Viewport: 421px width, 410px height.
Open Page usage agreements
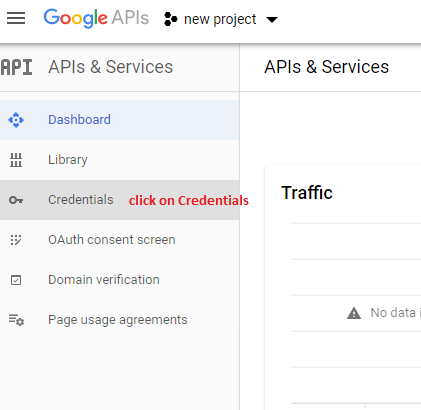pyautogui.click(x=120, y=320)
